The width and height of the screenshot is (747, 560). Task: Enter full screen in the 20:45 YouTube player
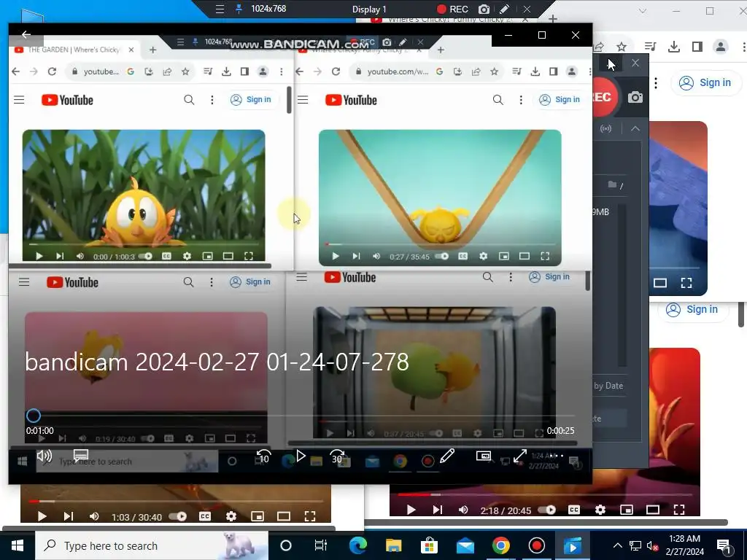tap(679, 510)
